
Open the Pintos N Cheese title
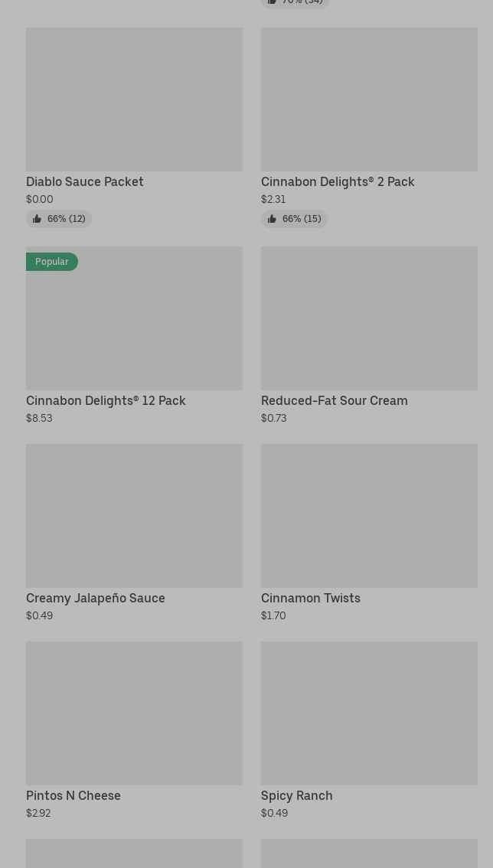pyautogui.click(x=73, y=796)
